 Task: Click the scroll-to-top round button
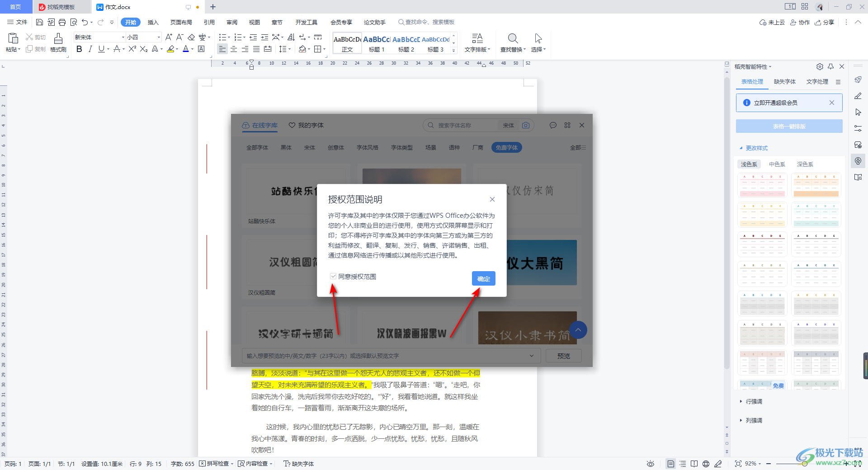point(578,330)
